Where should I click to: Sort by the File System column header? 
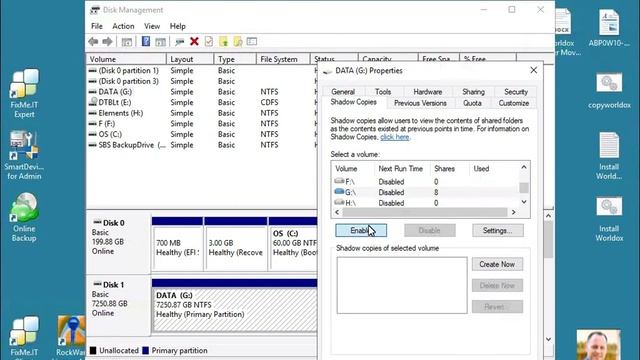coord(283,59)
